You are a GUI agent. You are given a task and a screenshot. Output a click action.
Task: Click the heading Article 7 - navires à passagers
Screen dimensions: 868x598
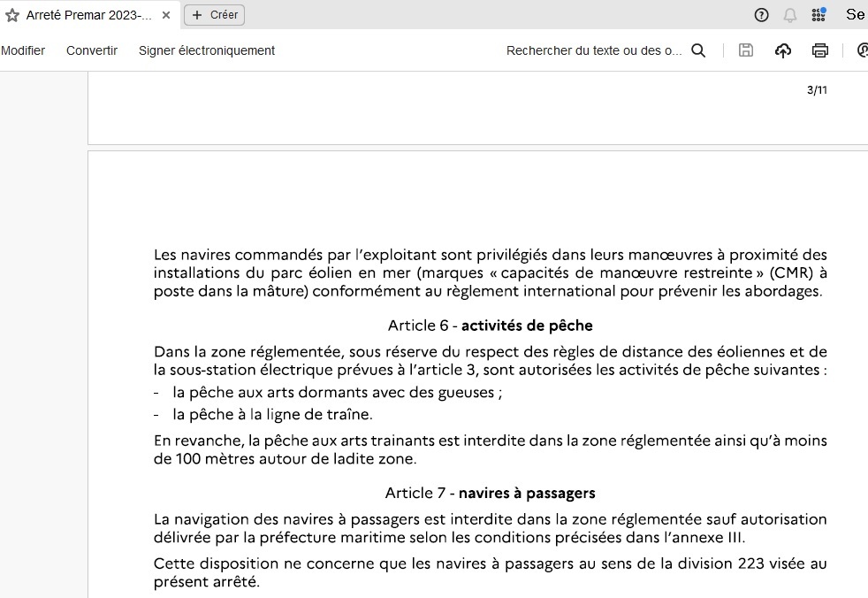coord(490,493)
